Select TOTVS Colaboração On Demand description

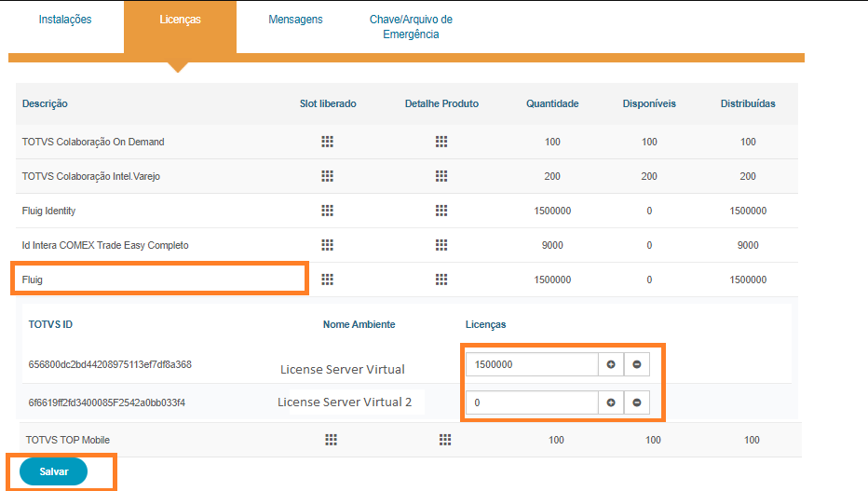[x=93, y=142]
